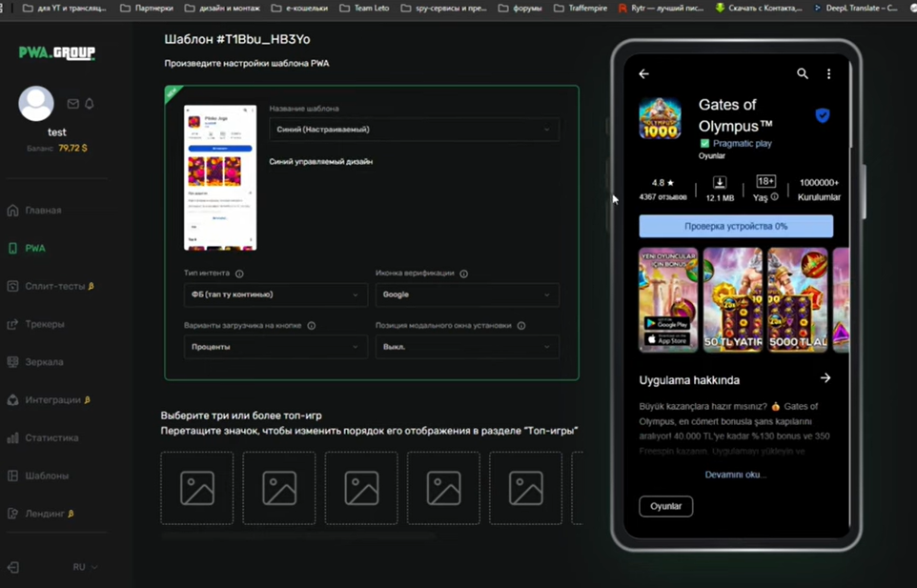The width and height of the screenshot is (917, 588).
Task: Open Team Leto bookmarks folder
Action: click(x=364, y=9)
